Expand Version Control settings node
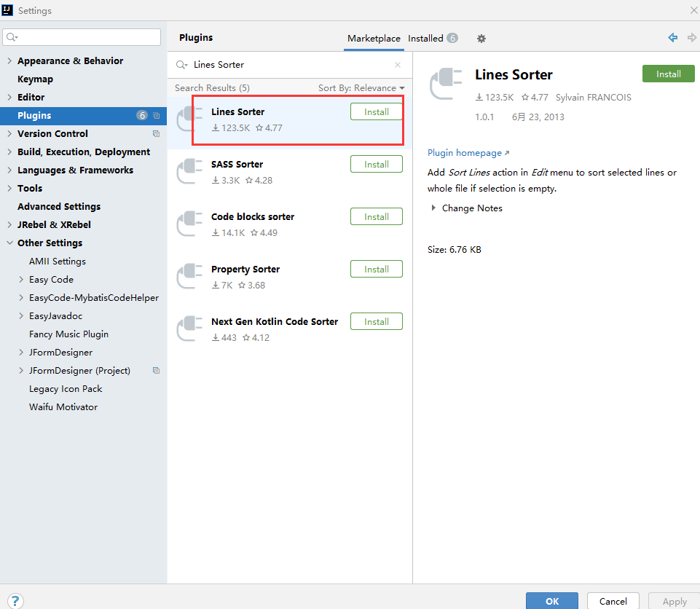This screenshot has width=700, height=609. pos(9,133)
